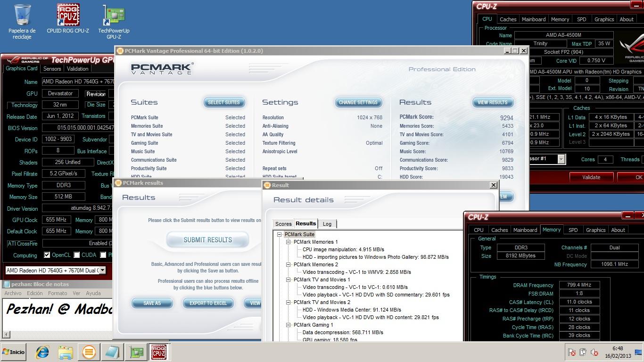Collapse the PCMark Memories 2 node
644x362 pixels.
point(289,264)
